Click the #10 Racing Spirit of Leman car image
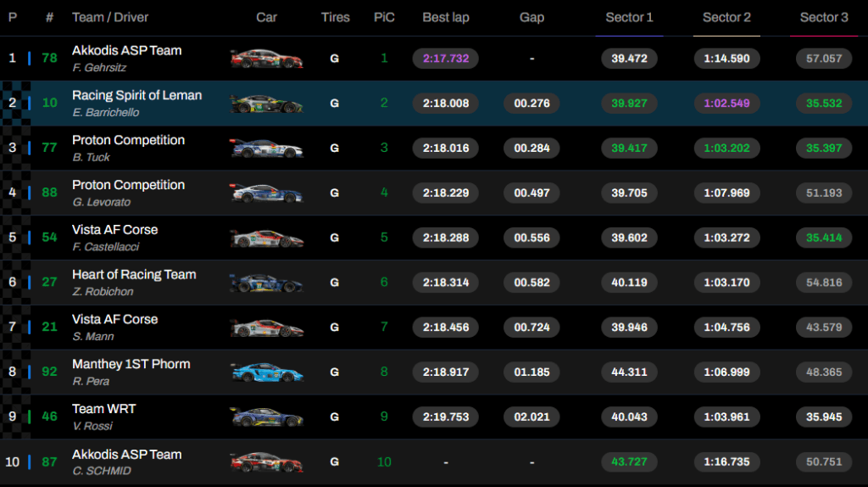868x487 pixels. 266,104
